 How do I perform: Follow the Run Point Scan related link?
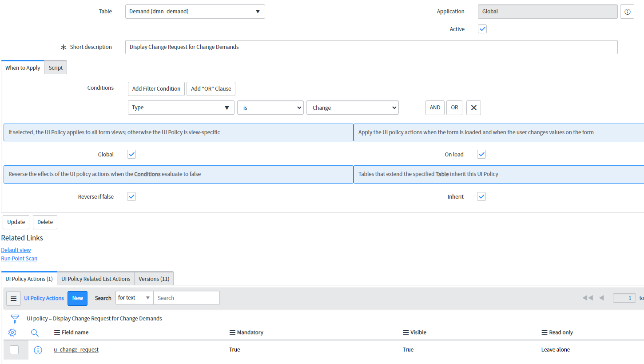[19, 258]
